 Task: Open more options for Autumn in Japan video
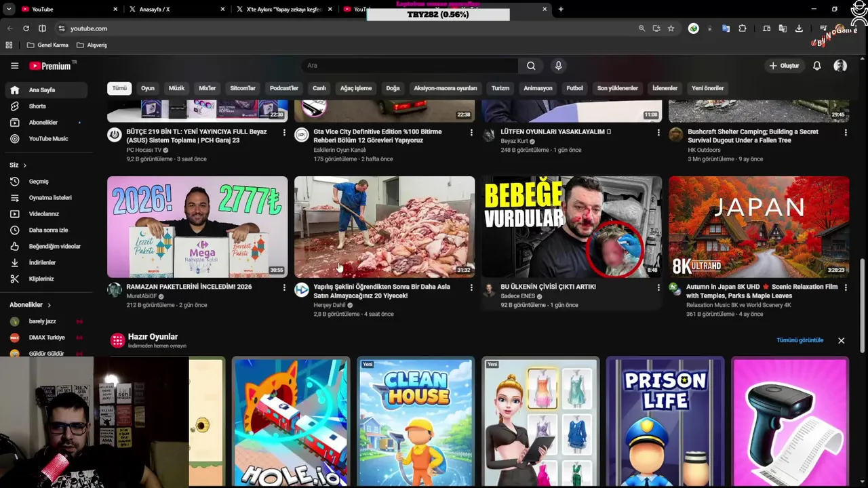pos(846,287)
